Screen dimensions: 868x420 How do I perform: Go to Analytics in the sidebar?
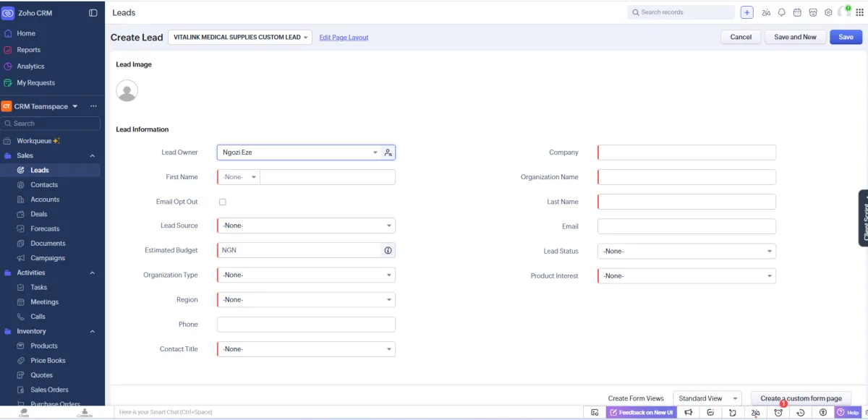(30, 67)
